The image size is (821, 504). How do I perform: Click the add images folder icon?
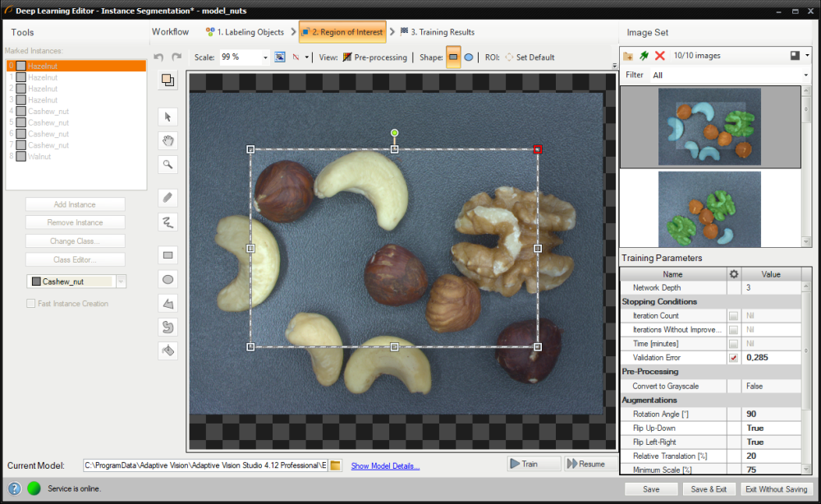[x=628, y=56]
